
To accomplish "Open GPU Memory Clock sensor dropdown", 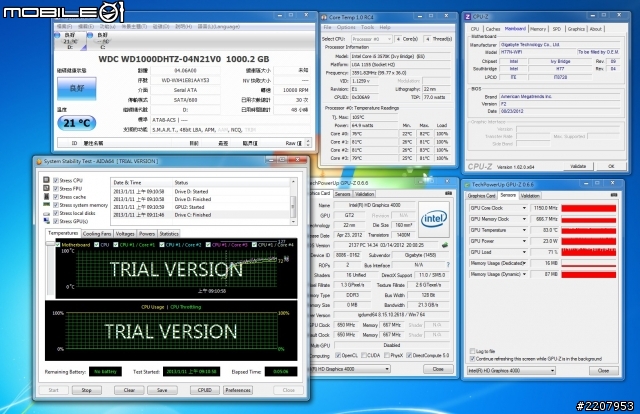I will pos(524,219).
